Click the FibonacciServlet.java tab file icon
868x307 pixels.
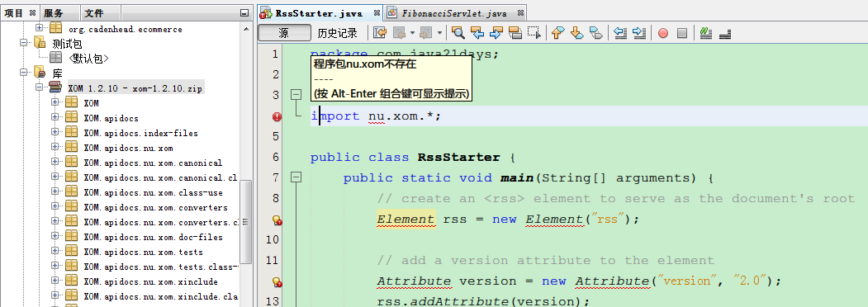click(x=392, y=13)
